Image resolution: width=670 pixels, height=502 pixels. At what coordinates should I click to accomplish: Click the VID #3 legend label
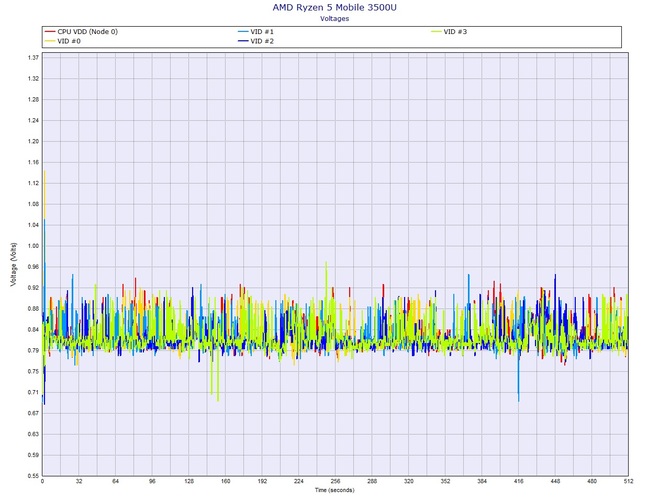click(455, 32)
